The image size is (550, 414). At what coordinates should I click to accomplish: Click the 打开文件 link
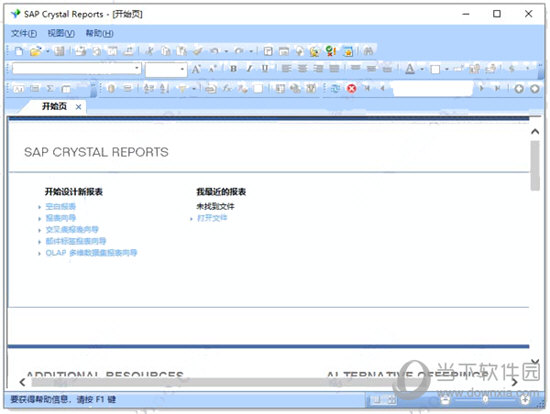[x=212, y=218]
